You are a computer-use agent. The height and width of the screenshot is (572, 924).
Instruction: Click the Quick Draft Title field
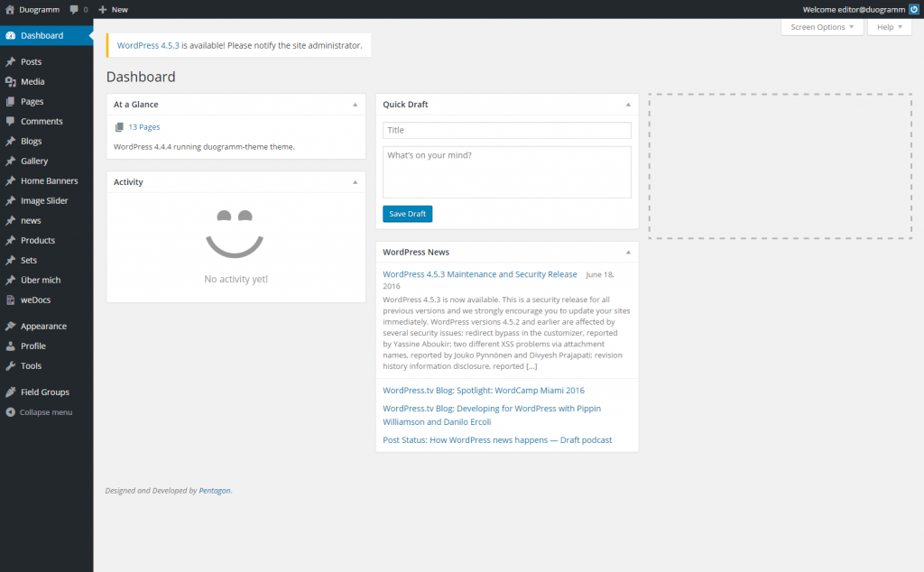point(507,130)
